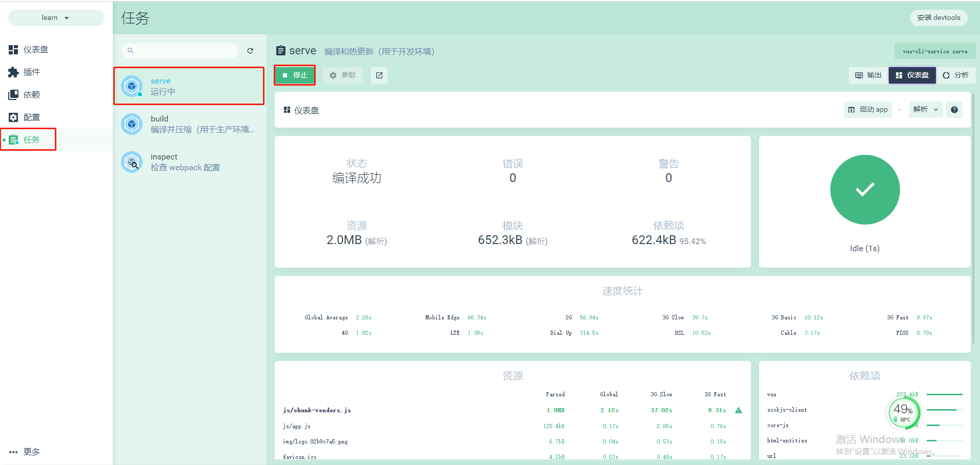Viewport: 980px width, 465px height.
Task: Click the 编译成功 status value
Action: click(357, 178)
